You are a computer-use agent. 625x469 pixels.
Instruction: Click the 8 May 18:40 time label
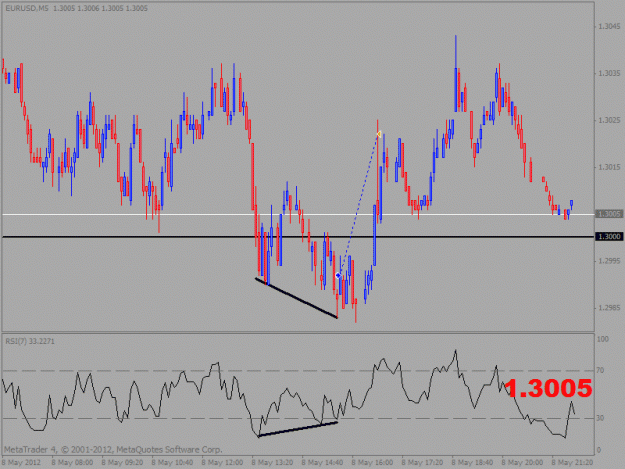click(472, 463)
